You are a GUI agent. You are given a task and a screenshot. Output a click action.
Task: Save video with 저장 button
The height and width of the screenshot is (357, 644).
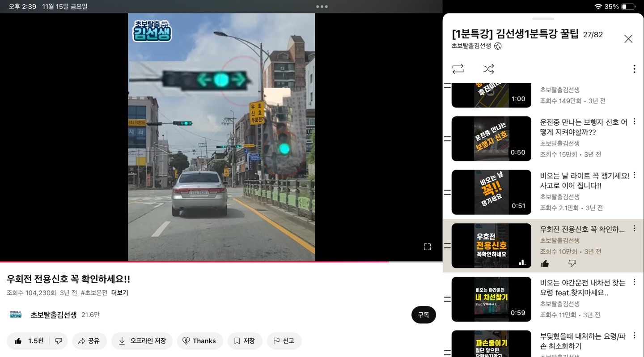pos(245,341)
